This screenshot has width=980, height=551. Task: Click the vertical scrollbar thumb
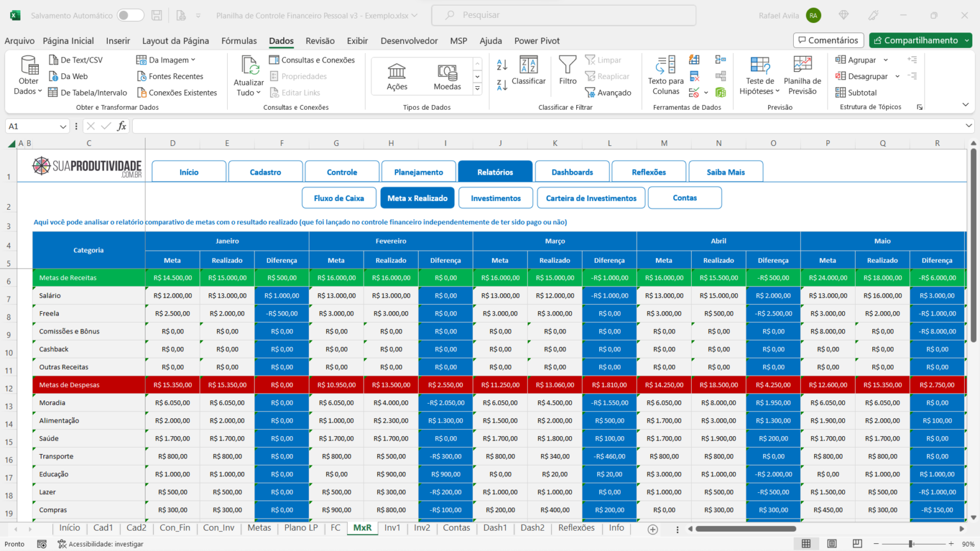coord(973,245)
